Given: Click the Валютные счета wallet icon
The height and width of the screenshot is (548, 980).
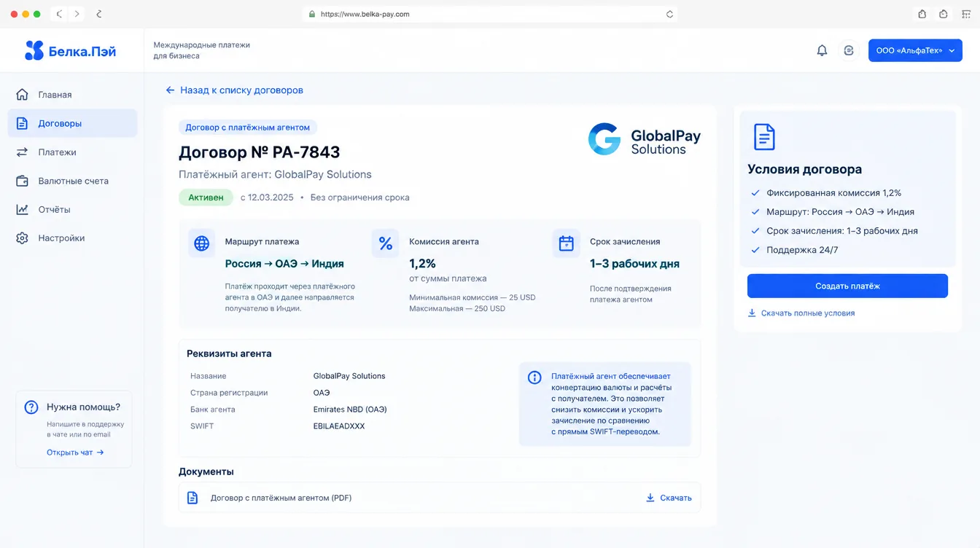Looking at the screenshot, I should [x=22, y=181].
